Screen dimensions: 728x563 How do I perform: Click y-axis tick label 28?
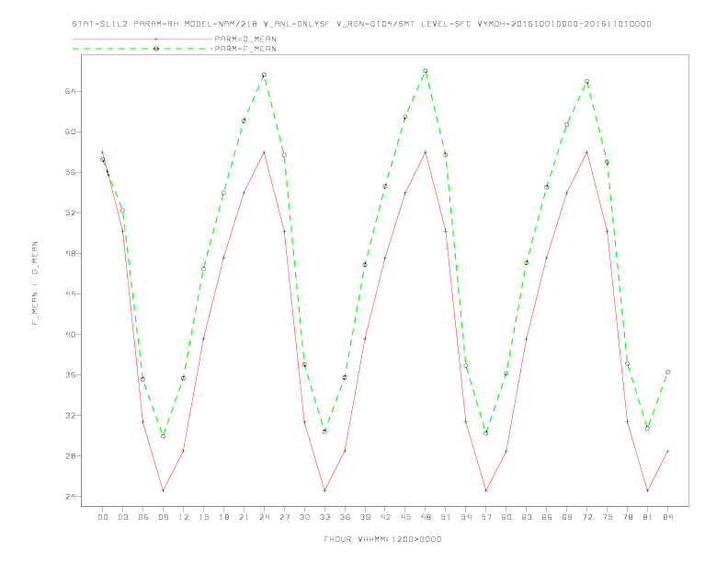coord(71,455)
